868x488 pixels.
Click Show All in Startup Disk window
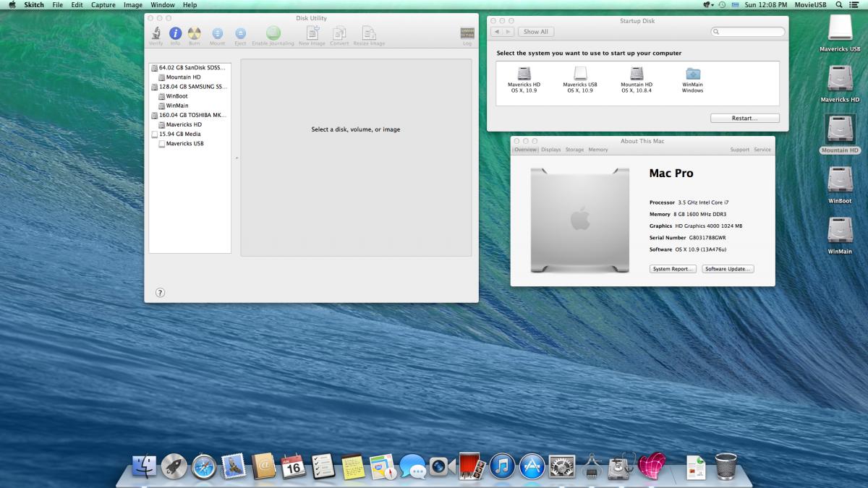(536, 32)
